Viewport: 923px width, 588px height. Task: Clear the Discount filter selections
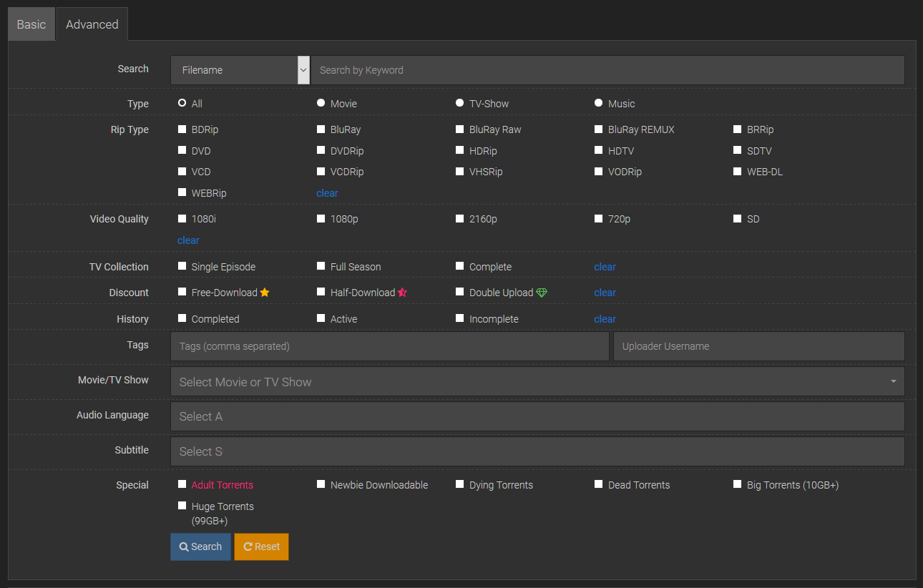point(605,292)
